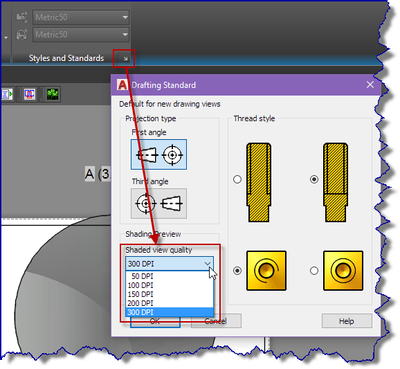Click the AutoCAD logo in dialog title

(122, 85)
